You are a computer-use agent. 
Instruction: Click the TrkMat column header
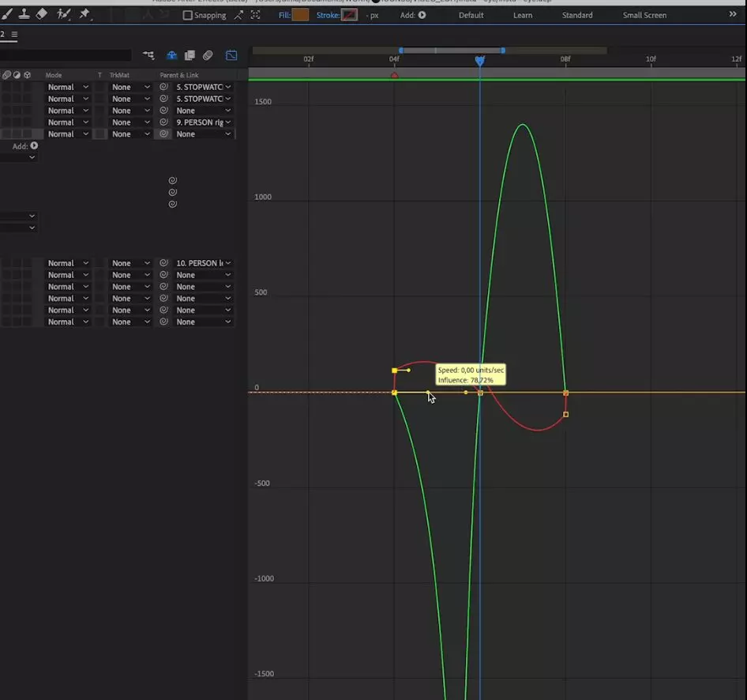tap(119, 75)
